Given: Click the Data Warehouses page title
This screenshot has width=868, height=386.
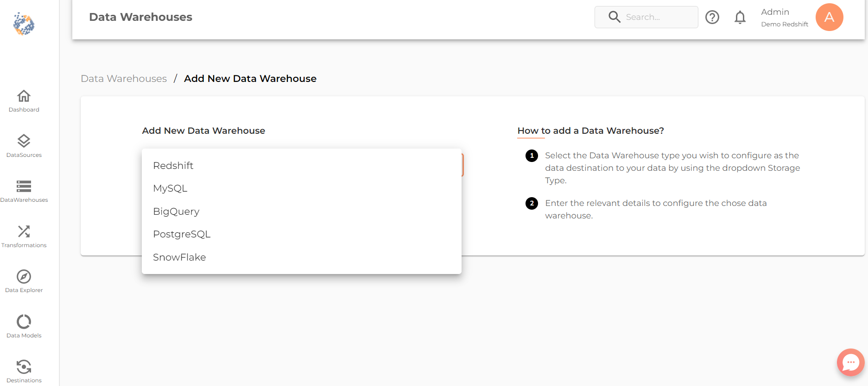Looking at the screenshot, I should tap(140, 17).
